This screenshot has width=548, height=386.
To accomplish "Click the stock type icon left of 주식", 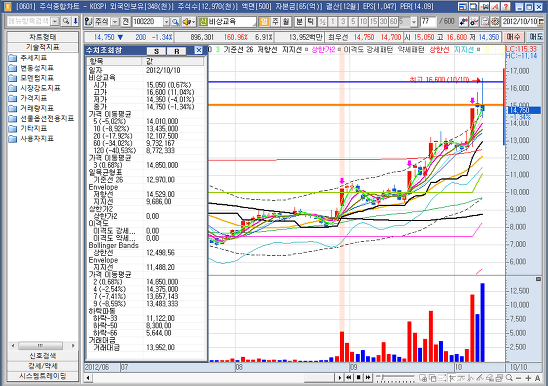I will (88, 22).
